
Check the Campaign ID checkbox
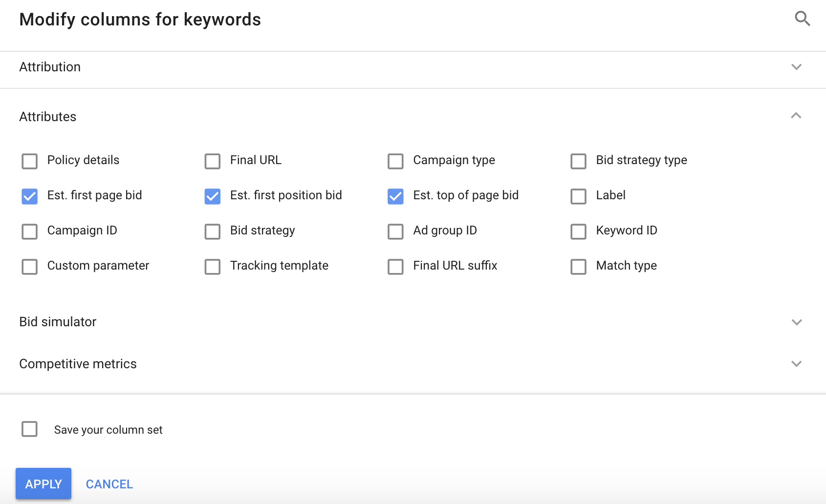(30, 231)
